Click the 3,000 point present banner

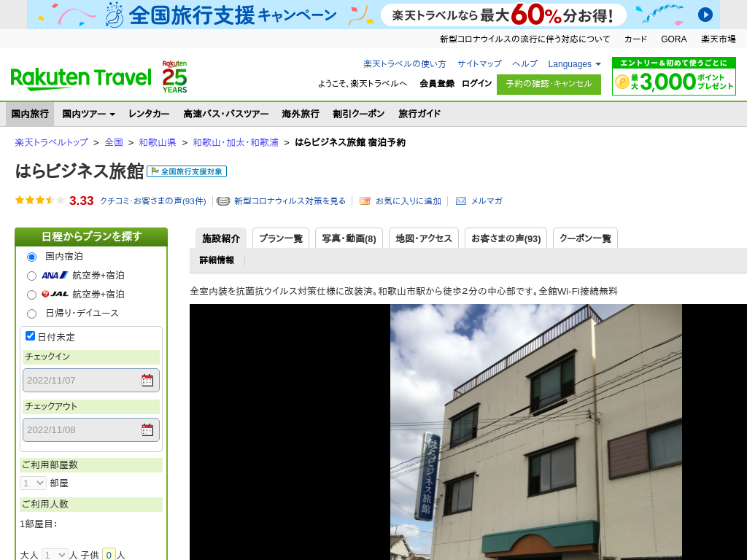coord(673,76)
